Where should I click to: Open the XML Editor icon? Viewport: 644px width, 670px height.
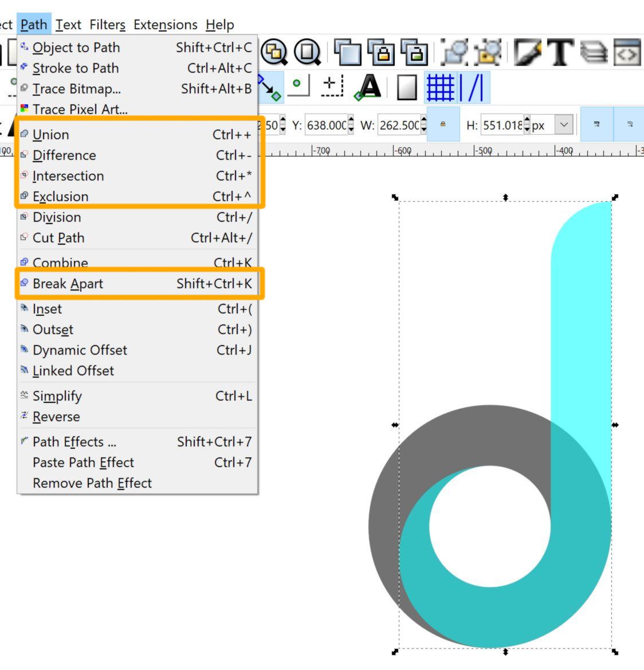(x=627, y=52)
